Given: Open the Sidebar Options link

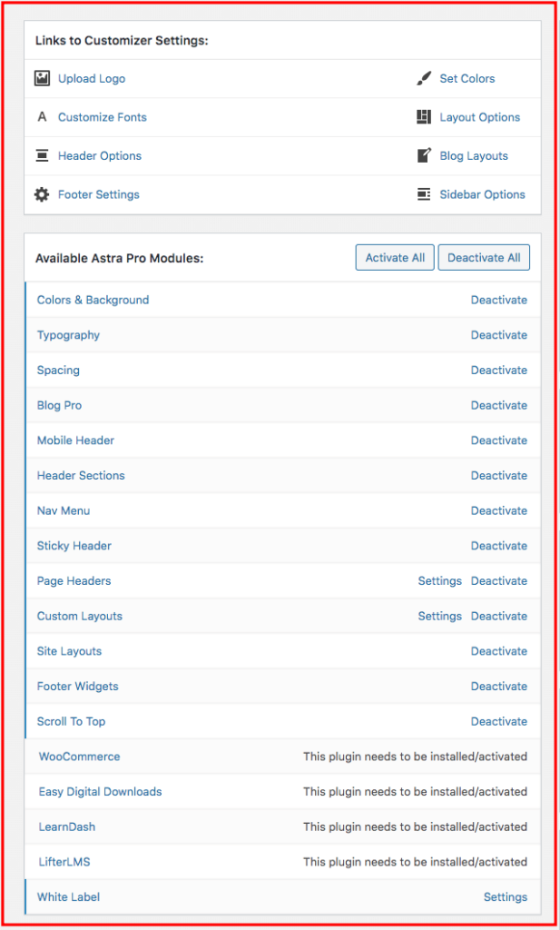Looking at the screenshot, I should 482,194.
